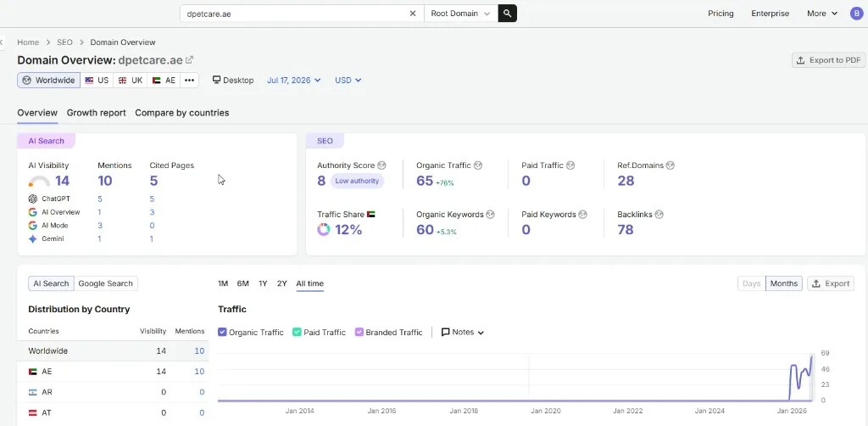Click the Google AI Overview logo icon
Viewport: 868px width, 426px height.
click(x=33, y=212)
